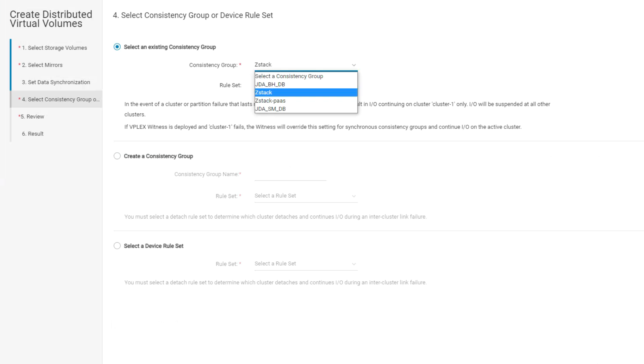Go to step 1 Select Storage Volumes

pos(57,48)
